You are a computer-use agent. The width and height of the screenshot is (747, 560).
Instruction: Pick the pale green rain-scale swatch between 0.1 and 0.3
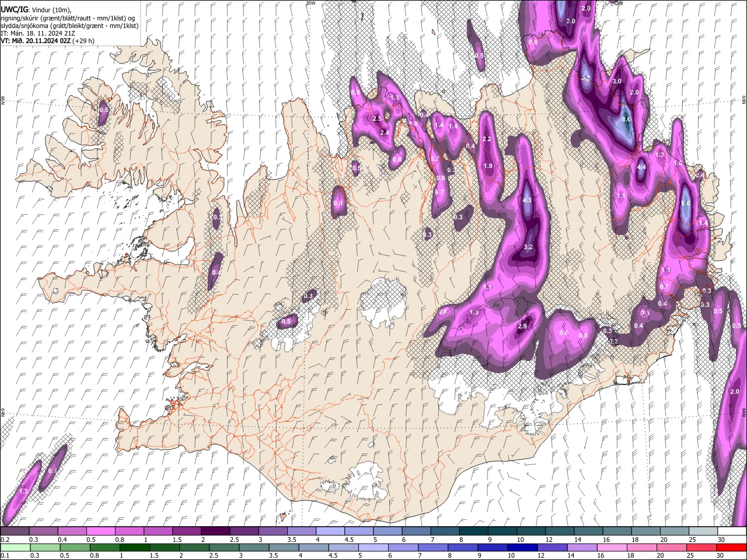tap(15, 547)
